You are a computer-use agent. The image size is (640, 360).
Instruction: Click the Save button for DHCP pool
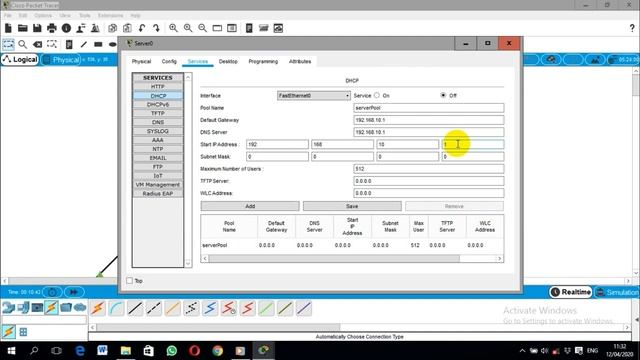[x=352, y=206]
